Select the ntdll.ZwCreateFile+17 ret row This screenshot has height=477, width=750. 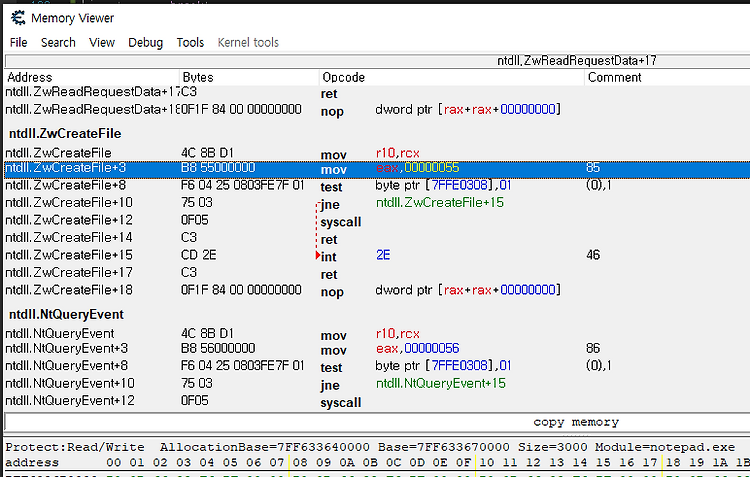point(377,273)
